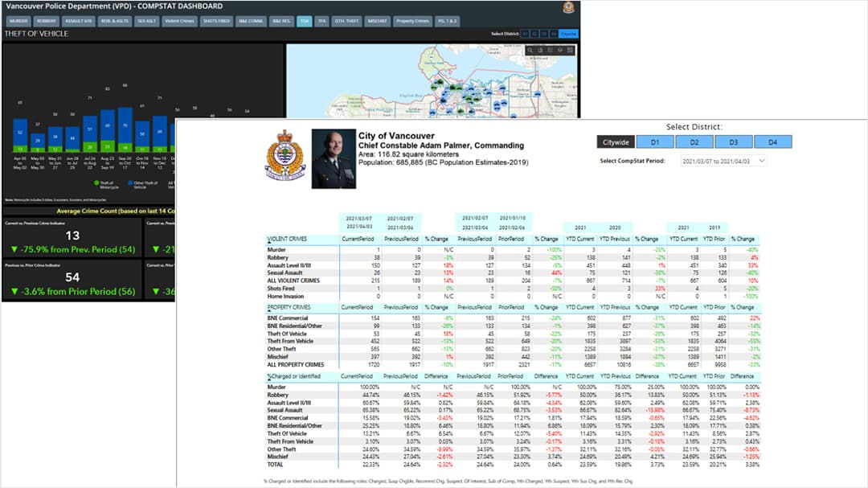Click the police badge icon in the title bar

pyautogui.click(x=567, y=7)
